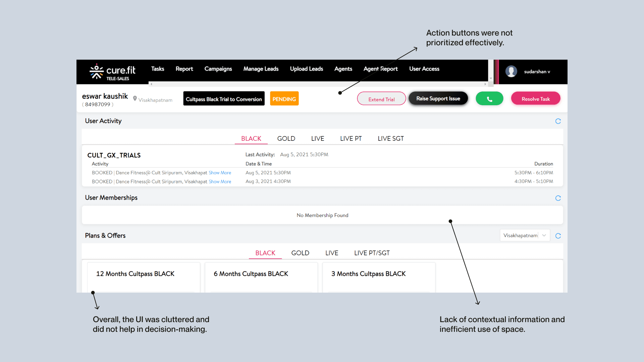Show more for the Aug 5 booking

point(220,173)
